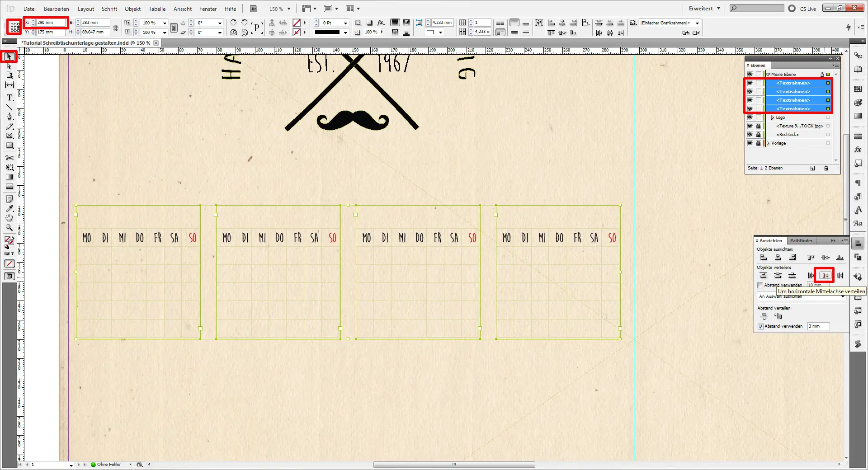Select the Type tool

tap(9, 97)
